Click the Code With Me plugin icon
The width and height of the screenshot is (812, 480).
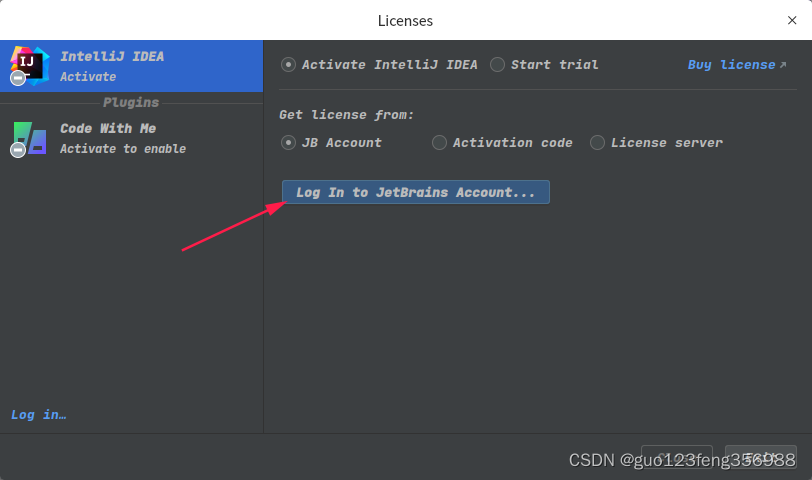tap(29, 139)
